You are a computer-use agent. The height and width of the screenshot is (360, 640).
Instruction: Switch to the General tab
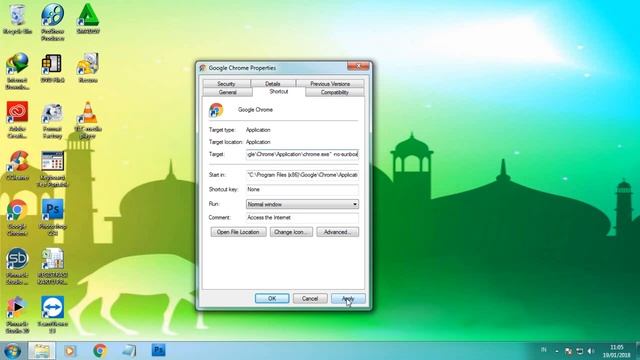[228, 92]
